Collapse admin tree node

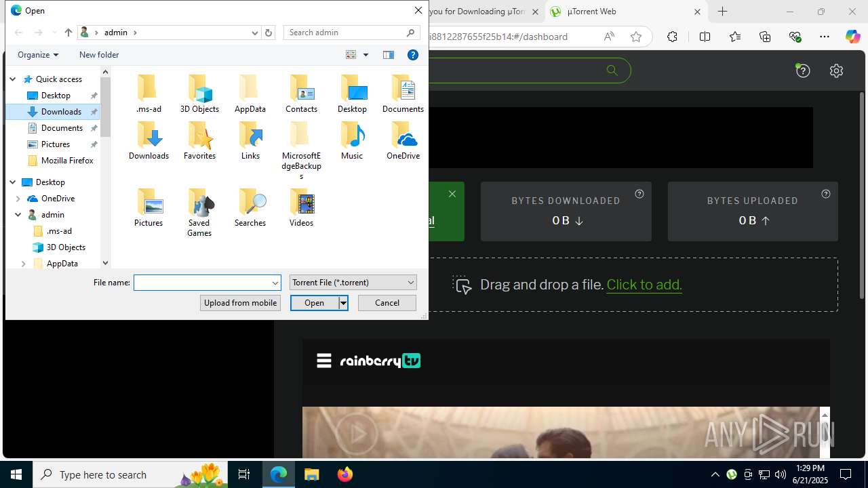pos(18,215)
